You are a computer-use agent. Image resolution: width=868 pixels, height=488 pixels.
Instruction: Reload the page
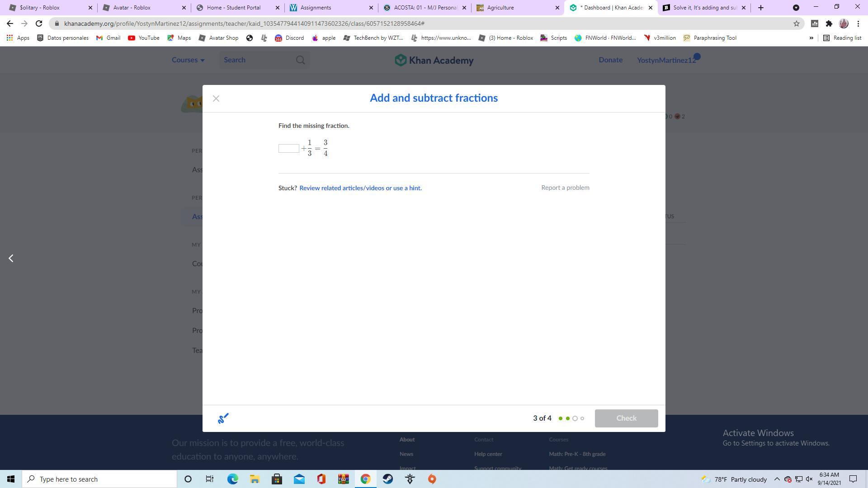pyautogui.click(x=39, y=23)
